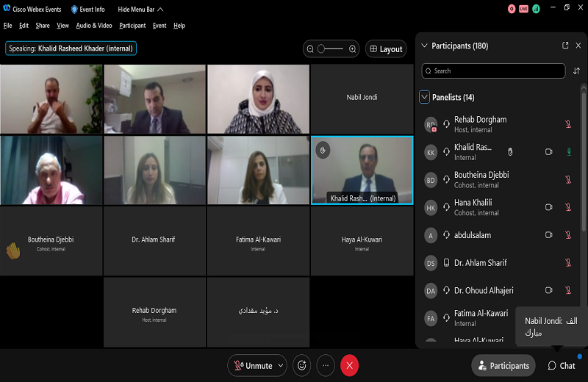Image resolution: width=588 pixels, height=382 pixels.
Task: Click the sort participants icon
Action: tap(576, 71)
